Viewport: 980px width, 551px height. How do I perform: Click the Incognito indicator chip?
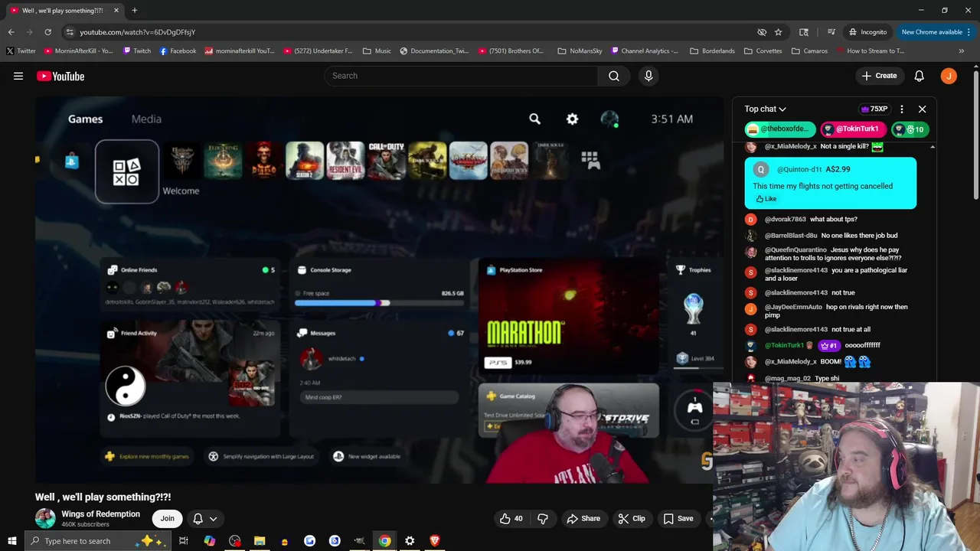(x=868, y=32)
